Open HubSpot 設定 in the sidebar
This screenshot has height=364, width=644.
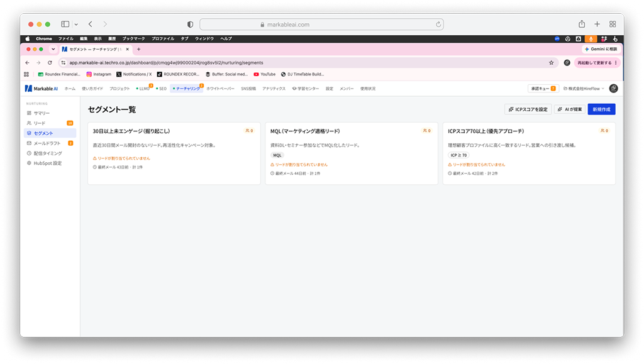pyautogui.click(x=50, y=163)
